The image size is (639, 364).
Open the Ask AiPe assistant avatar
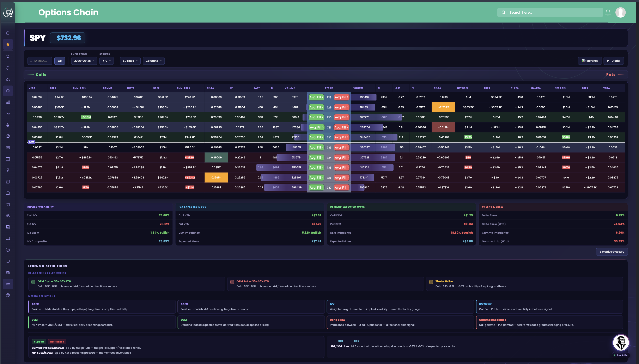(621, 343)
